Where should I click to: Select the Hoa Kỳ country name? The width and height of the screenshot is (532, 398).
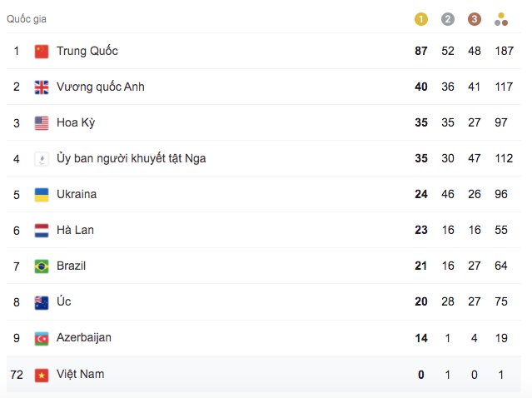[x=76, y=123]
